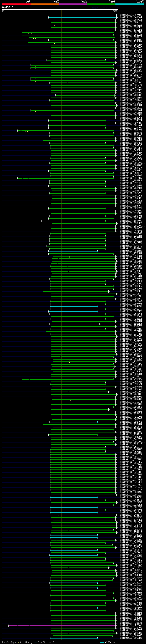Screen dimensions: 146x644
Task: Open hit UniRef100_B8XJJ3
Action: 131,22
